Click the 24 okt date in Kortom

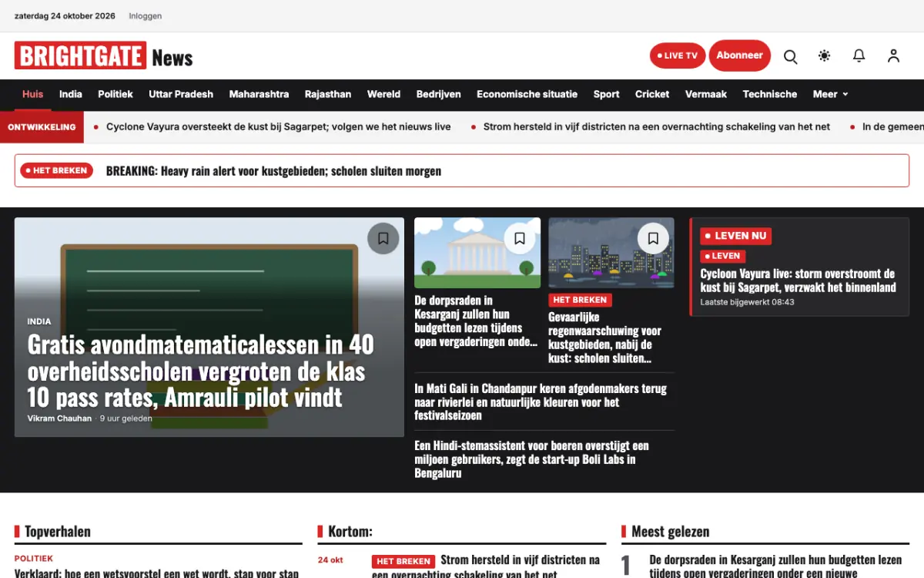click(330, 560)
